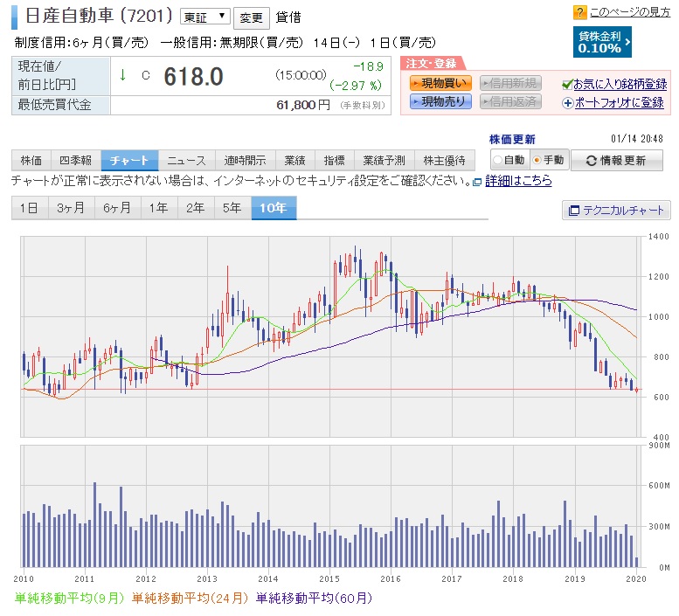Image resolution: width=679 pixels, height=616 pixels.
Task: Click the ポートフォリオに登録 link
Action: point(620,103)
